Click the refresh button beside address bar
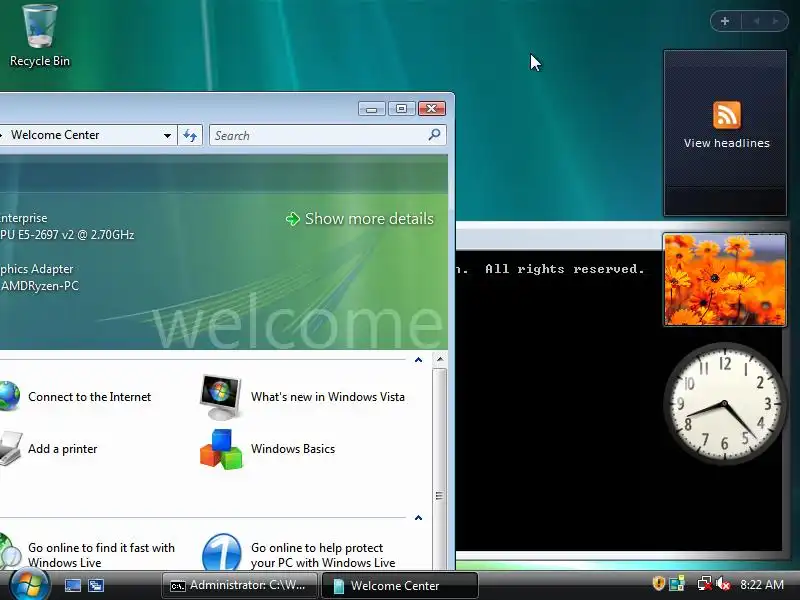 point(190,135)
